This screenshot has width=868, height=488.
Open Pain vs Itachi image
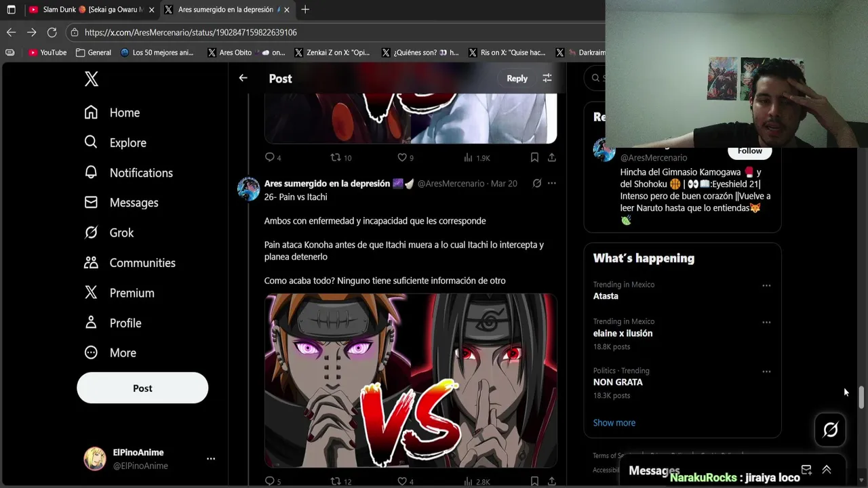(411, 380)
